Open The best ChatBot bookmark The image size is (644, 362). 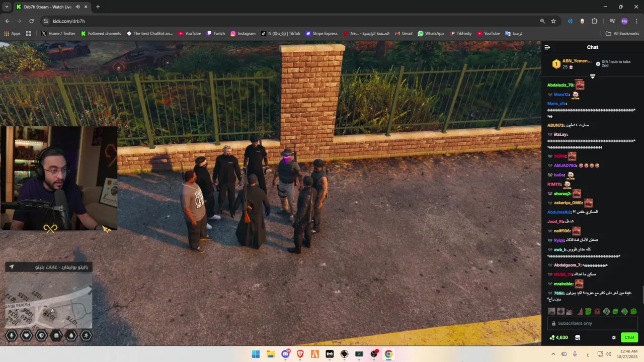pos(149,34)
